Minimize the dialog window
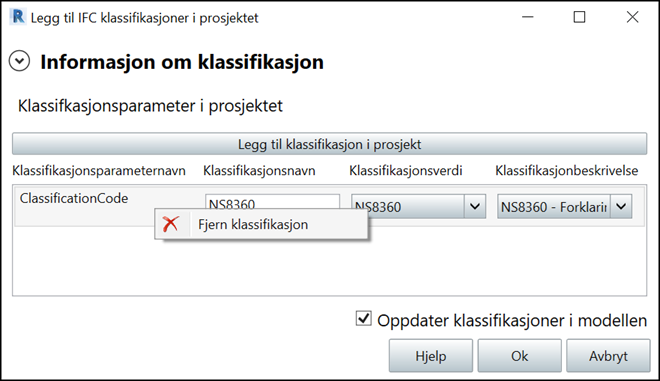660x381 pixels. [527, 17]
